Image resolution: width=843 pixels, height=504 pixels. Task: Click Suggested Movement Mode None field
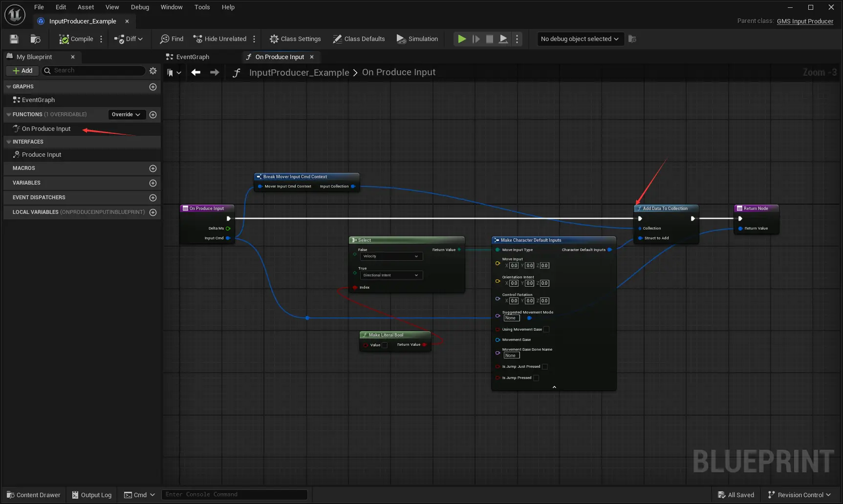pos(512,318)
